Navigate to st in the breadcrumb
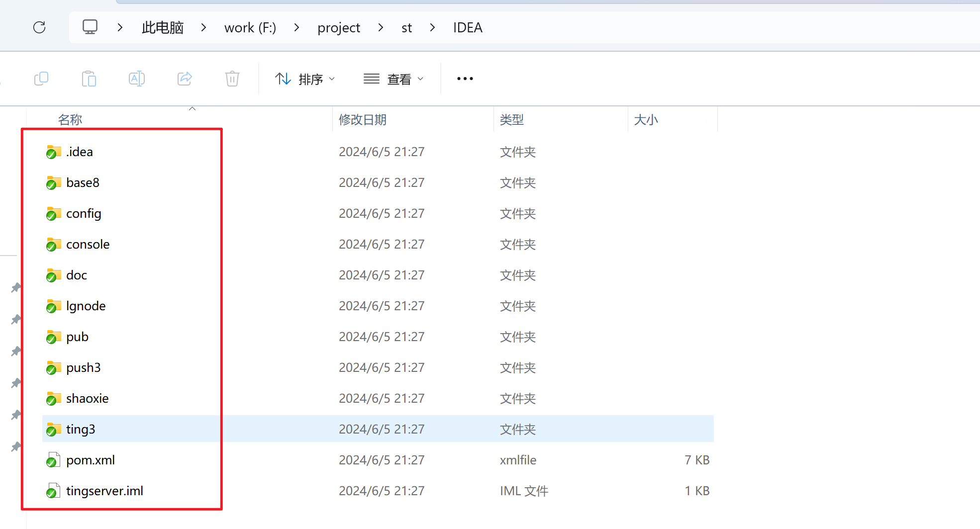This screenshot has height=529, width=980. (406, 27)
